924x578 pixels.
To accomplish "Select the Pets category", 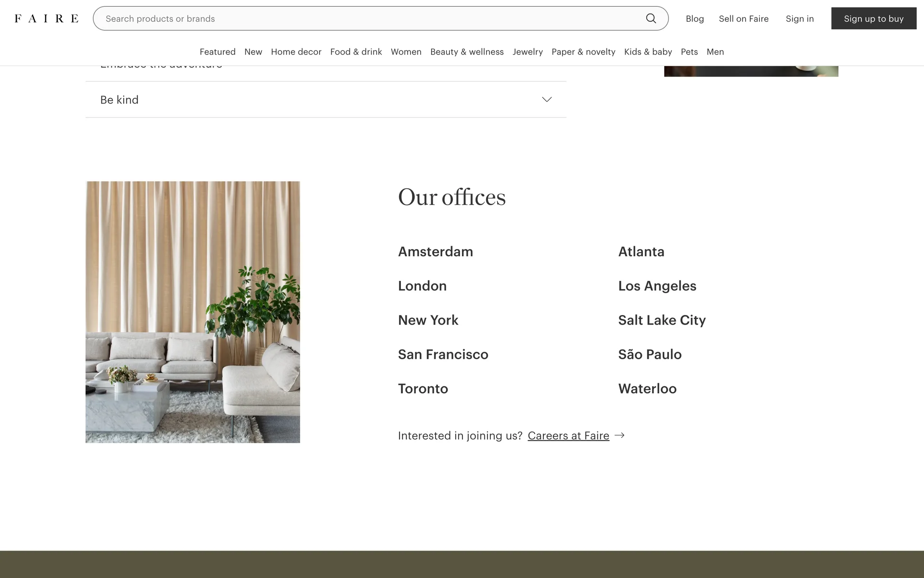I will pyautogui.click(x=689, y=52).
